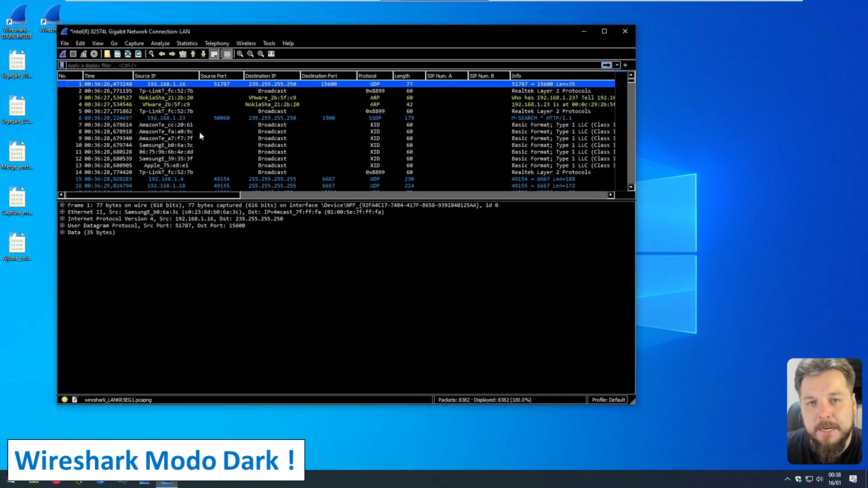Open capture file properties status bar icon
This screenshot has width=868, height=488.
tap(75, 400)
